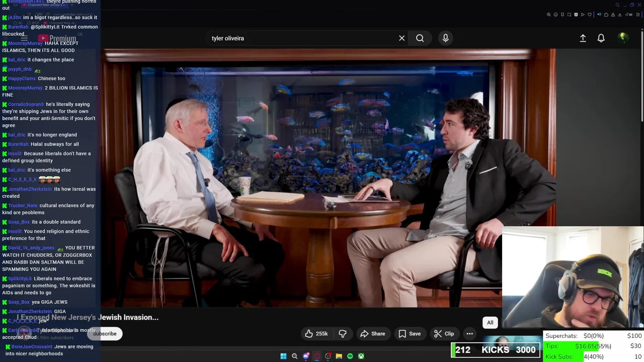Viewport: 644px width, 362px height.
Task: Open the browser AI assistant icon
Action: 629,15
